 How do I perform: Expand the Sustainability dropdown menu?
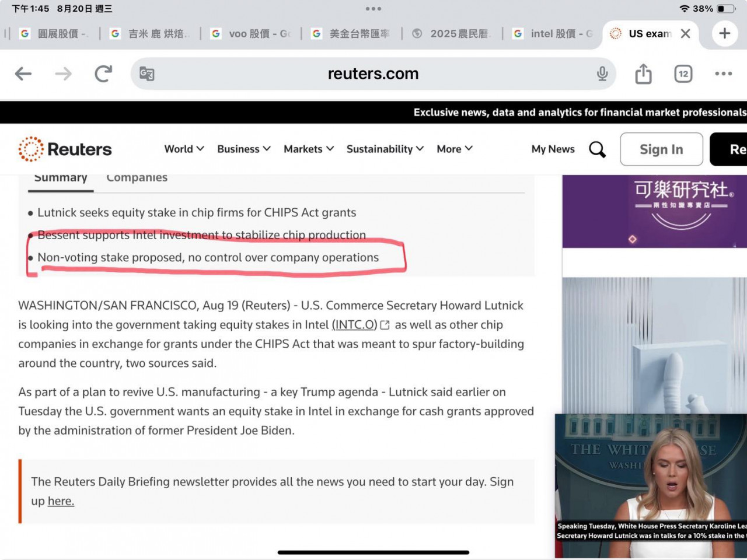click(385, 149)
